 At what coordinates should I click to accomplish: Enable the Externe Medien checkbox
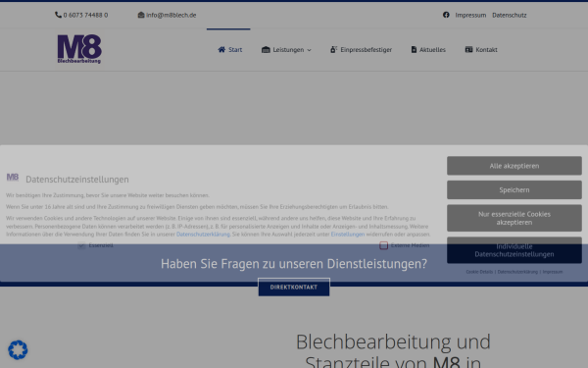point(383,245)
